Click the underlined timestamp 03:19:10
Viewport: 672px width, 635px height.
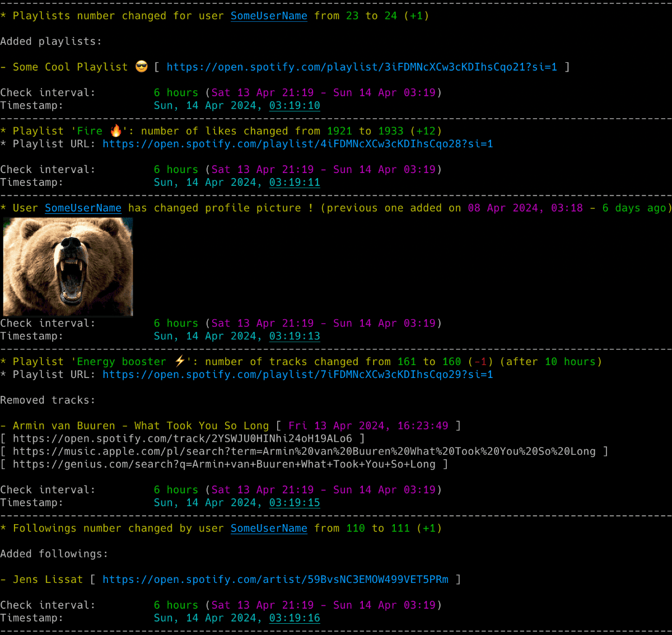294,105
